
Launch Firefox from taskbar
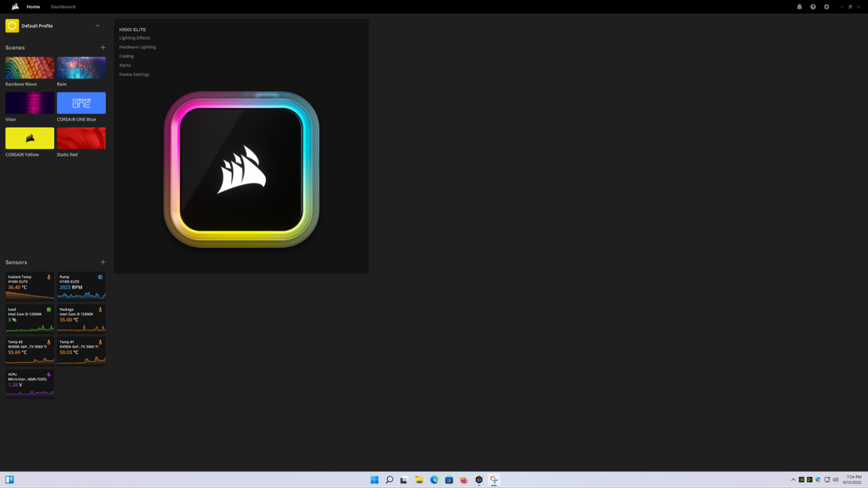click(464, 480)
